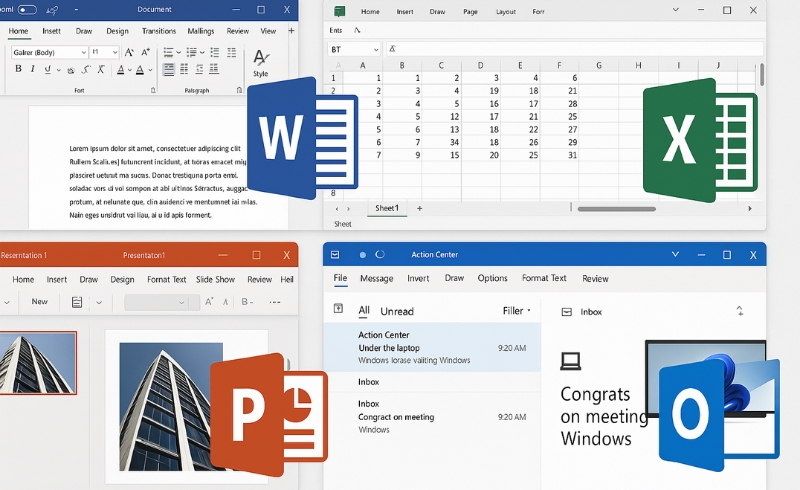The image size is (800, 490).
Task: Open the Design tab in Word
Action: (117, 31)
